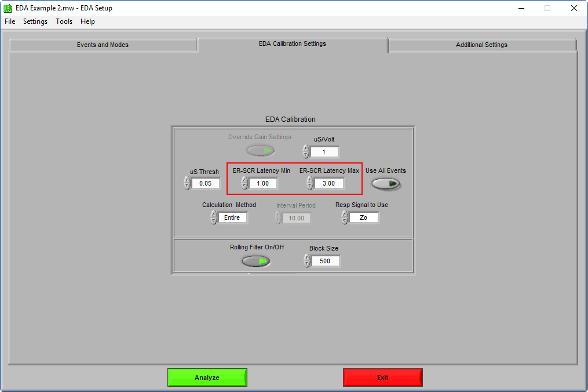The height and width of the screenshot is (392, 588).
Task: Click the uS/Volt value field
Action: pyautogui.click(x=324, y=152)
